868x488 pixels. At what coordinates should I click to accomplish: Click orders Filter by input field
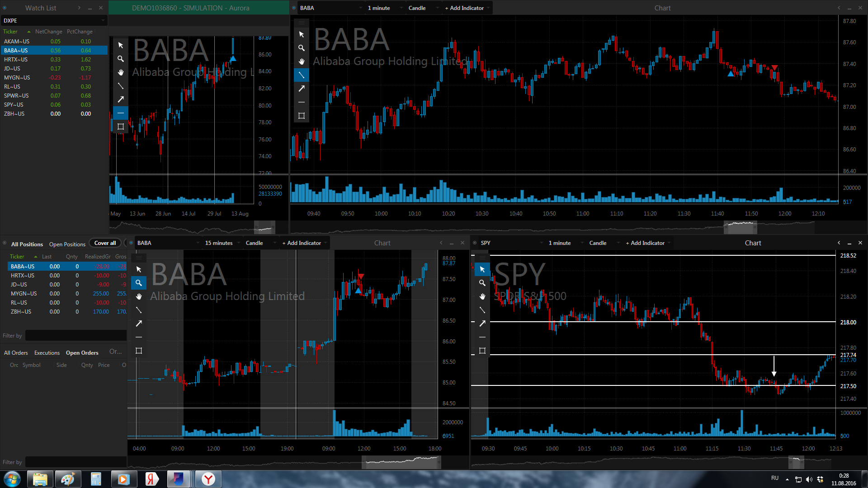click(x=76, y=462)
